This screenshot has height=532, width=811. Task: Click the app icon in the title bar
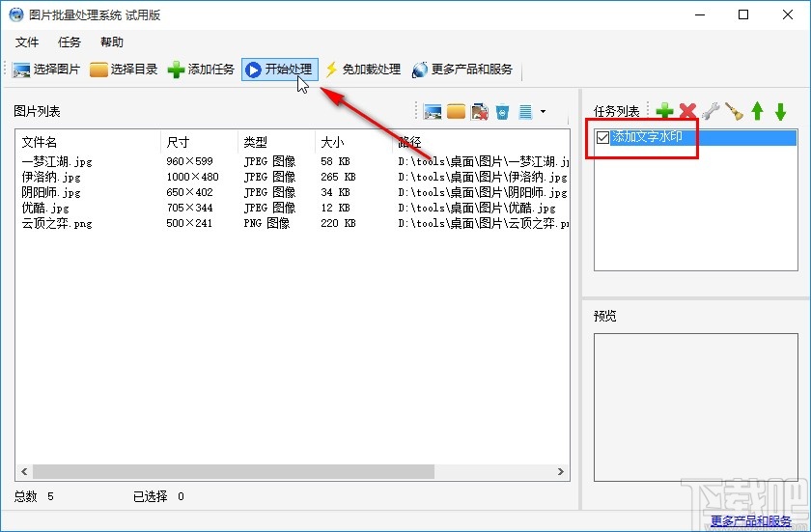pyautogui.click(x=16, y=14)
